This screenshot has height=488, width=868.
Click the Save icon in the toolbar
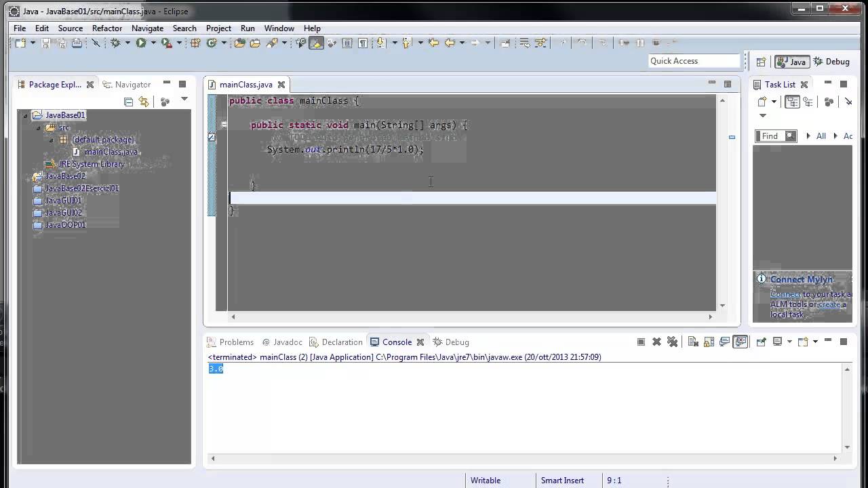45,43
